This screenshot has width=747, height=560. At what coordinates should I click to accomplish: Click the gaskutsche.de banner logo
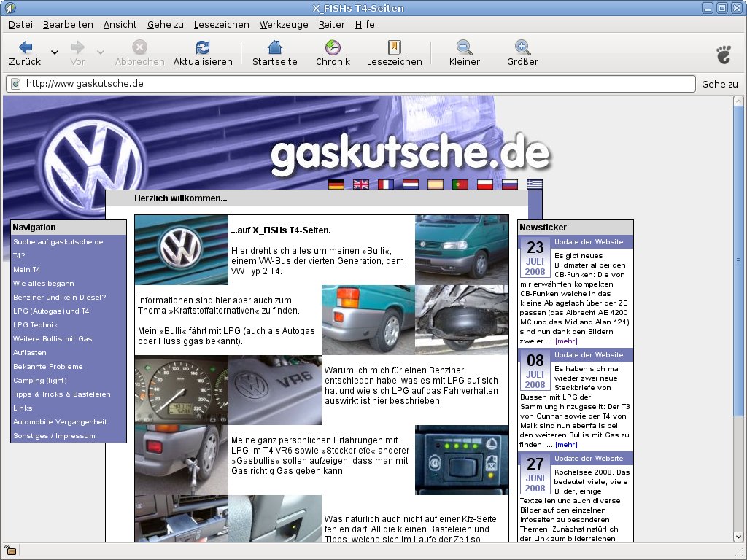[x=410, y=153]
